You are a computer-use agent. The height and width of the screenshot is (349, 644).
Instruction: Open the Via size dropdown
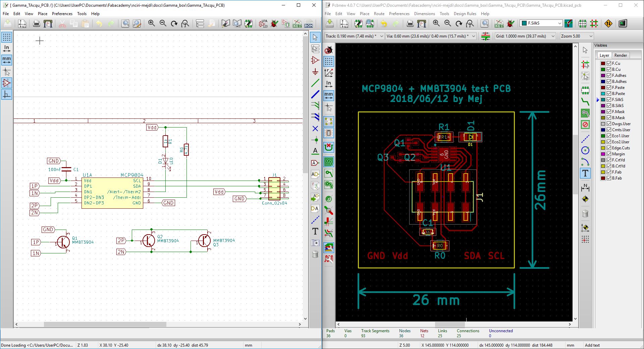(431, 36)
